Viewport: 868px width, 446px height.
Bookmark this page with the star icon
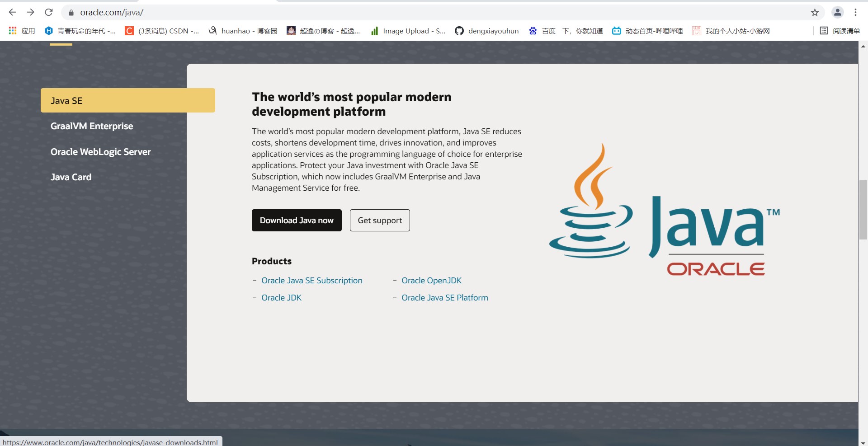click(815, 13)
